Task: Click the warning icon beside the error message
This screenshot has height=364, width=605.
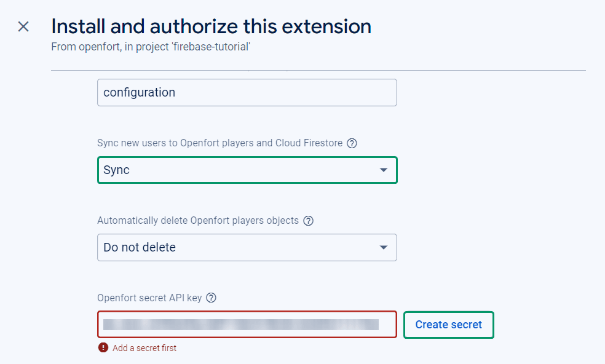Action: coord(103,347)
